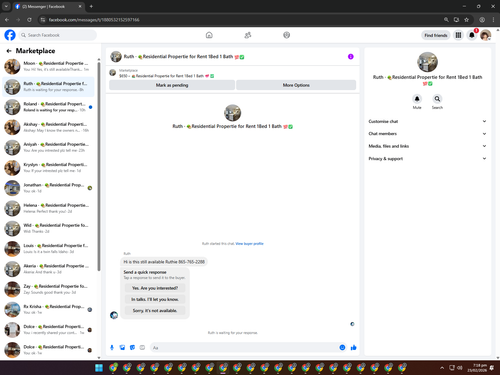This screenshot has width=500, height=375.
Task: Click Ruth's profile picture in details panel
Action: pyautogui.click(x=427, y=62)
